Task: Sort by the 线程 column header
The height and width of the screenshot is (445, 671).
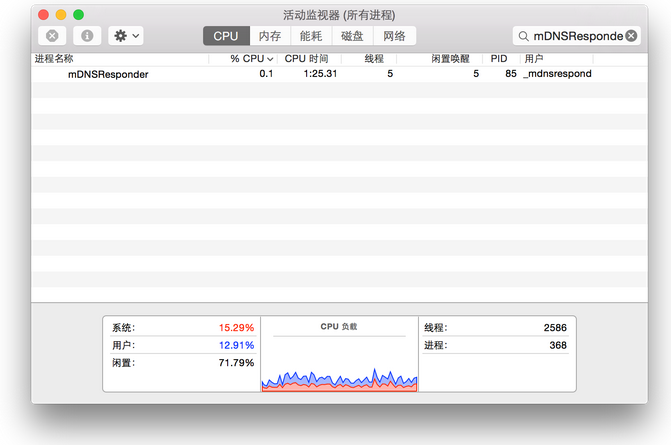Action: click(372, 59)
